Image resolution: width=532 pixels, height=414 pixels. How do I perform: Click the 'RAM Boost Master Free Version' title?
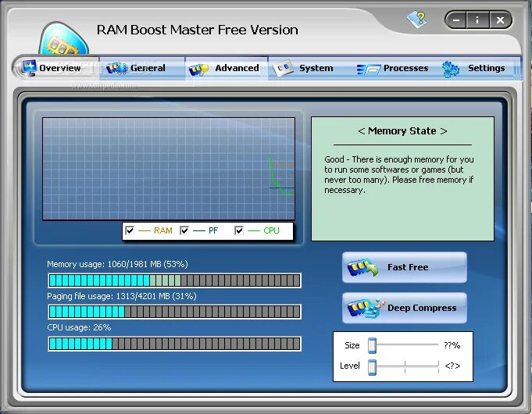197,30
